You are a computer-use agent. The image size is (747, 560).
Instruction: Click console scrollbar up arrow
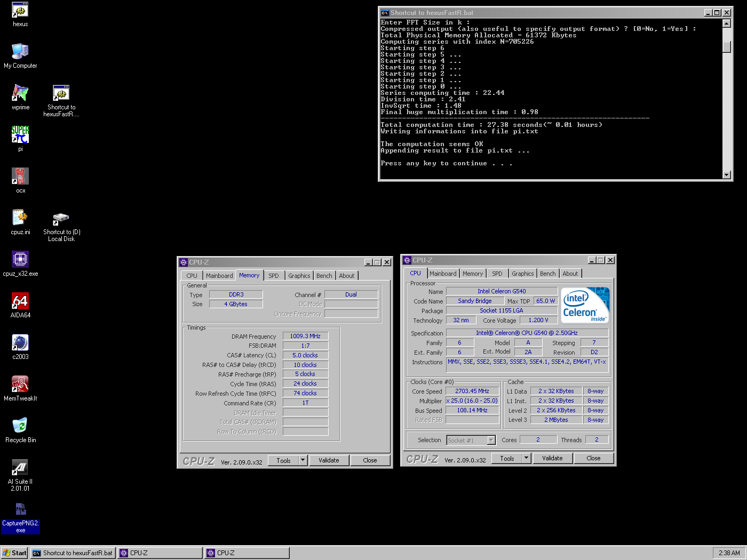726,23
